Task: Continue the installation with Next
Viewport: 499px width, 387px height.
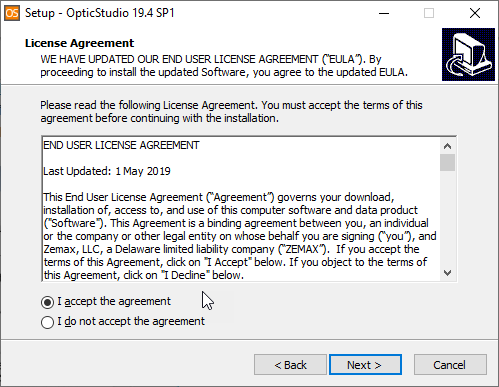Action: (x=365, y=365)
